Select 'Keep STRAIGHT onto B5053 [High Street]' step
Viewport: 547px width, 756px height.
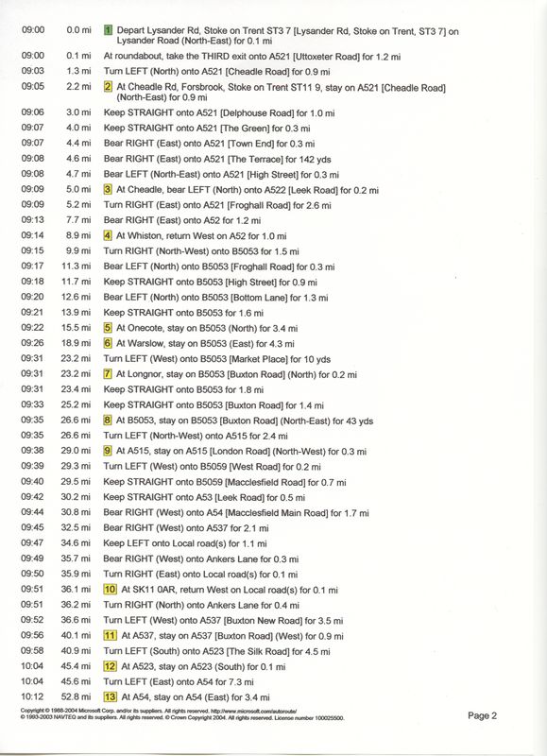[210, 282]
